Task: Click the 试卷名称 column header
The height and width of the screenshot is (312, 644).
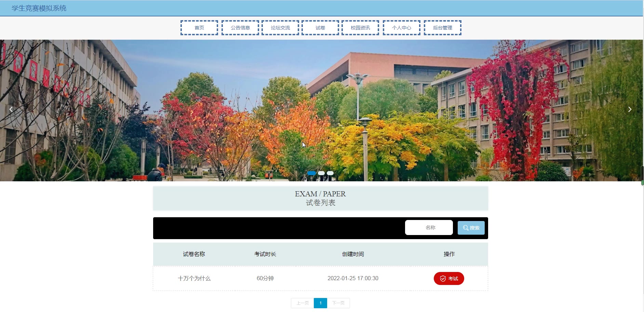Action: coord(194,254)
